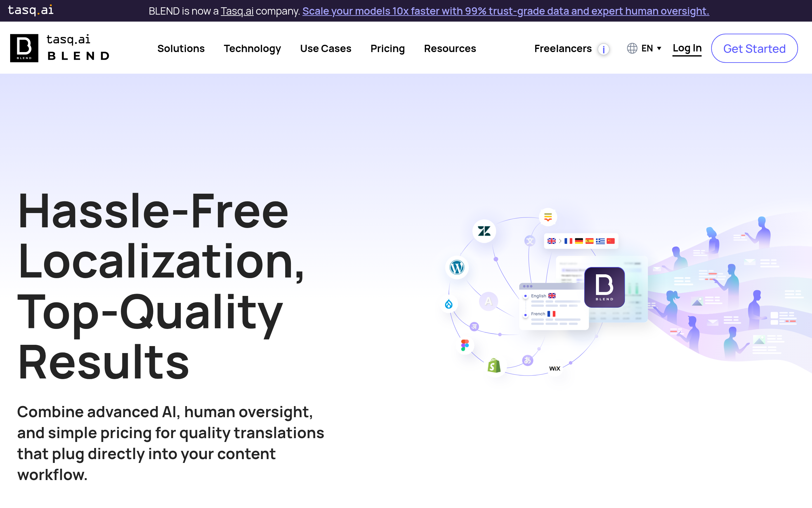
Task: Click the Hindi character bubble icon
Action: pyautogui.click(x=474, y=326)
